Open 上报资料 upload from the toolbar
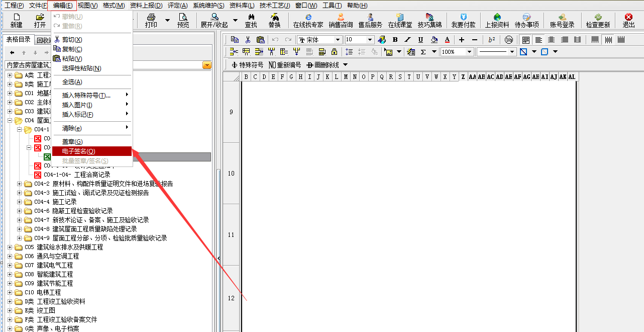Viewport: 644px width, 332px height. point(497,20)
